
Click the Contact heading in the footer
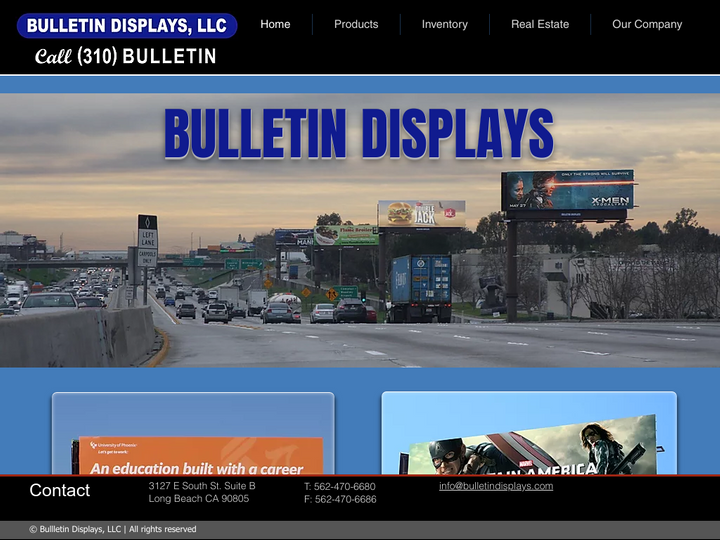(x=60, y=490)
